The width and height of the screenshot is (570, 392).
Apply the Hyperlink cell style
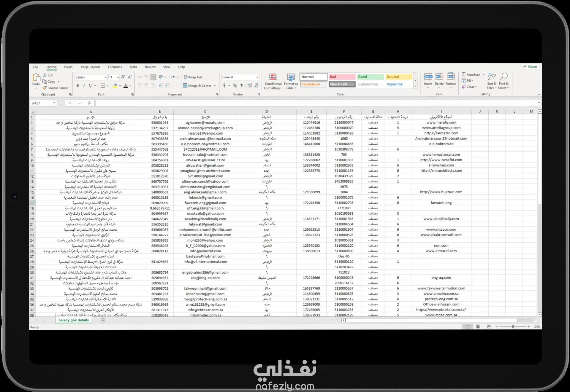click(x=395, y=84)
